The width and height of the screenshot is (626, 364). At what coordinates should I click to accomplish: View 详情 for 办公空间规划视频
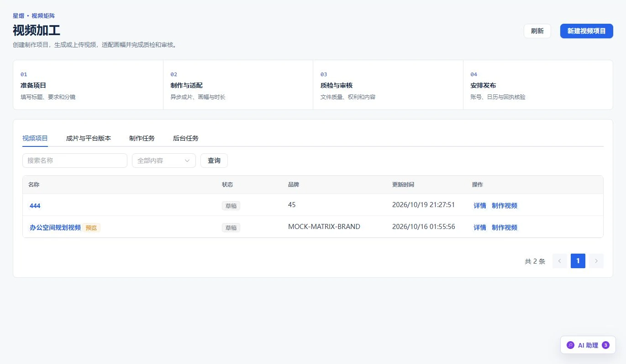point(480,228)
